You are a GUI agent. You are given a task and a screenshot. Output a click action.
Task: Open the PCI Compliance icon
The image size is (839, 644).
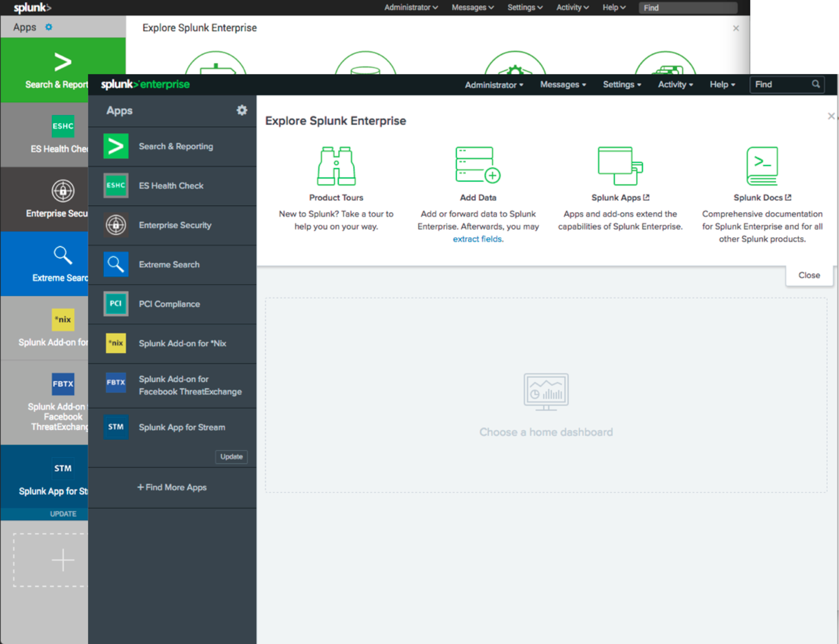pyautogui.click(x=116, y=304)
